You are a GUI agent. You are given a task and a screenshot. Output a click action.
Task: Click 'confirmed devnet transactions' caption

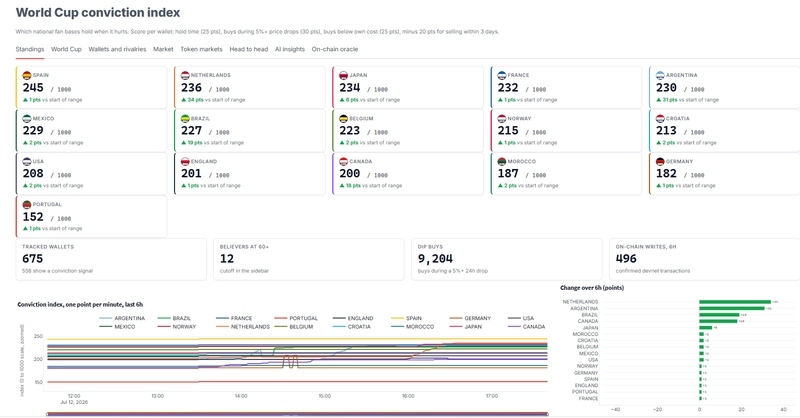point(653,271)
